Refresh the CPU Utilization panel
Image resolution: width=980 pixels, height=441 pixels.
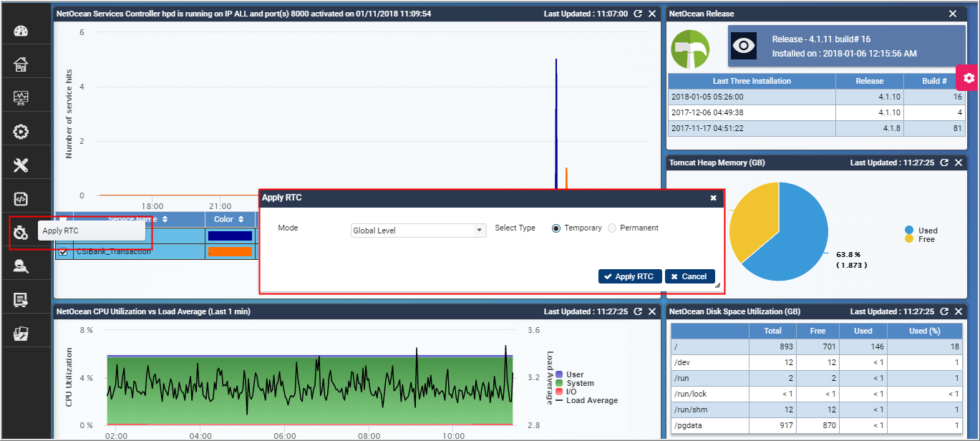(638, 311)
